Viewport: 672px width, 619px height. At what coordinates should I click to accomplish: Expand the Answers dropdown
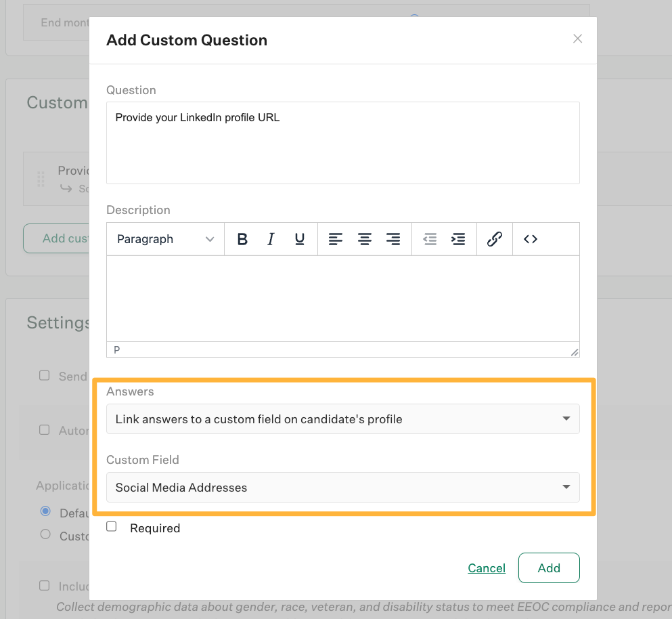[342, 419]
